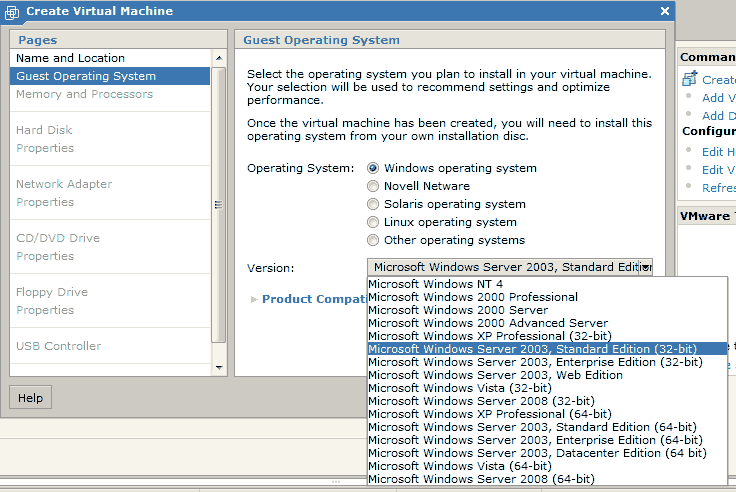736x492 pixels.
Task: Close the Create Virtual Machine dialog
Action: click(665, 11)
